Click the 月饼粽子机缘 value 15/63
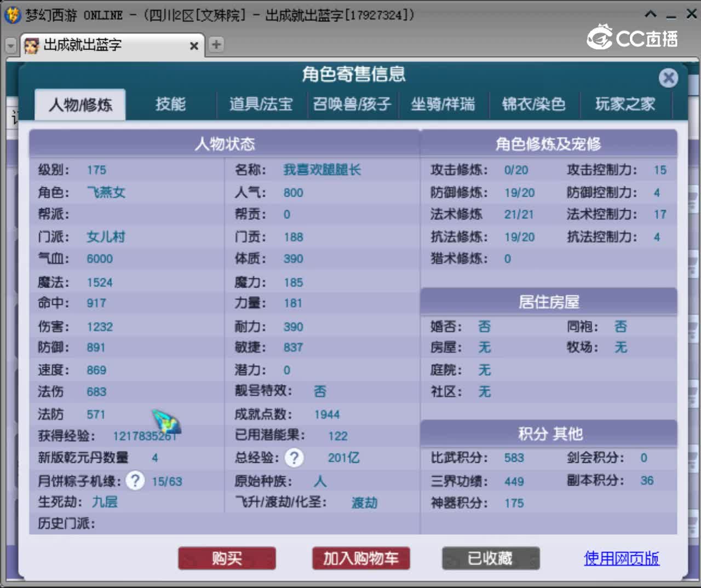This screenshot has height=588, width=701. click(x=167, y=482)
